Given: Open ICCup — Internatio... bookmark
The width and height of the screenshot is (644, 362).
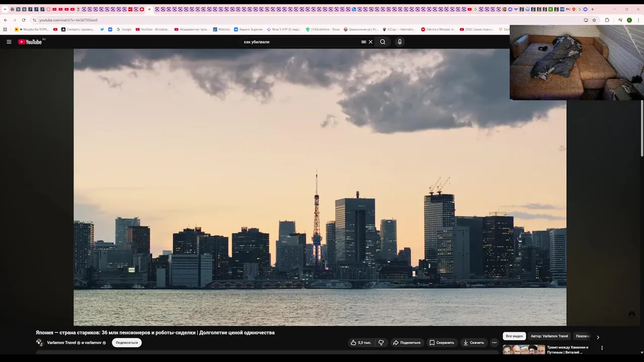Looking at the screenshot, I should tap(399, 29).
